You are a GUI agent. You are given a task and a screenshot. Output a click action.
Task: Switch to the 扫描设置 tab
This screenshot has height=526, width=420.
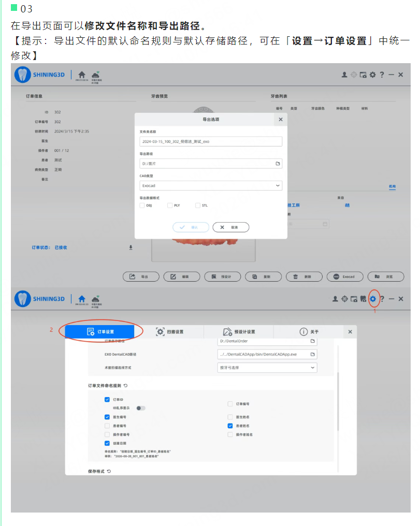tap(169, 331)
